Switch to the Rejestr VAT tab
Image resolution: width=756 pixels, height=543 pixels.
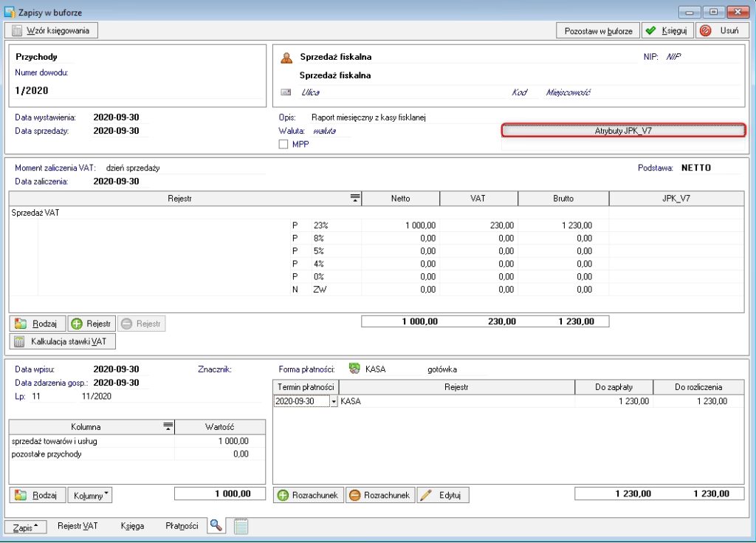point(78,526)
